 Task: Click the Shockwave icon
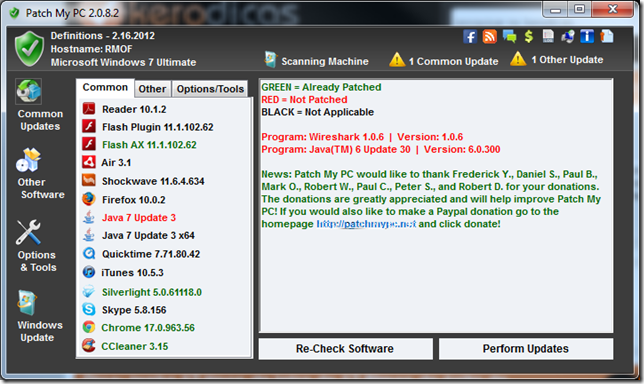(x=89, y=180)
